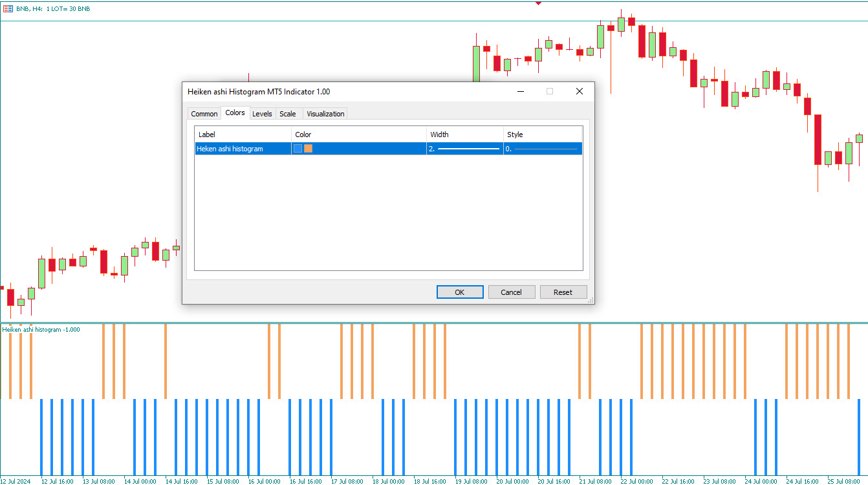Click the Color column header
The image size is (868, 485).
pos(304,134)
